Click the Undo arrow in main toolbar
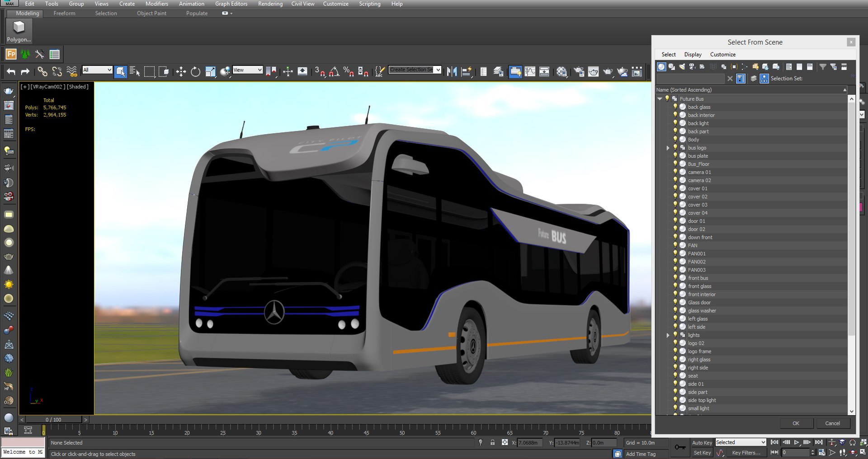Viewport: 868px width, 459px height. point(11,71)
